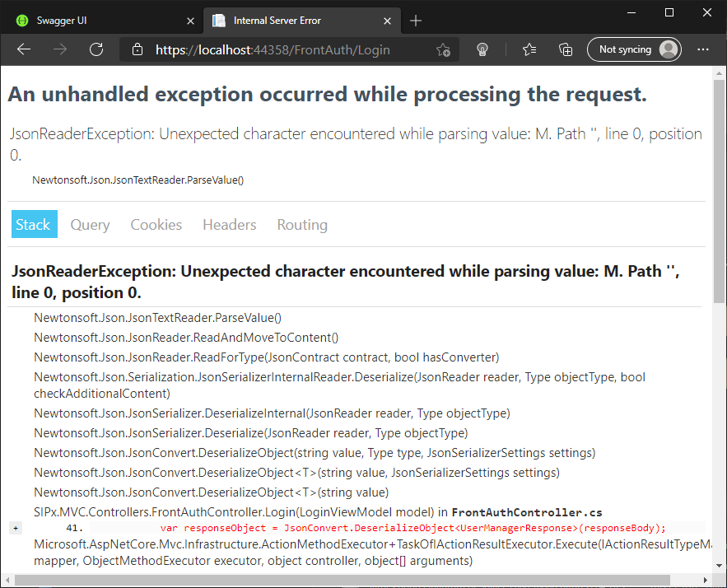The image size is (727, 588).
Task: Maximize the browser window
Action: (669, 12)
